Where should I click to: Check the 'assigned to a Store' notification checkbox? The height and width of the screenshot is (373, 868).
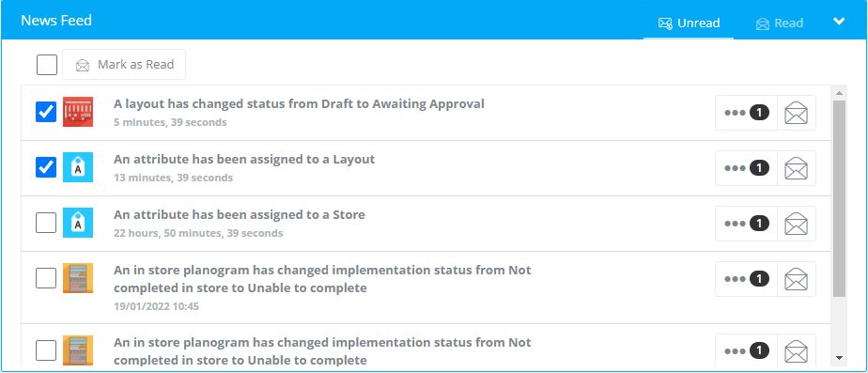46,223
